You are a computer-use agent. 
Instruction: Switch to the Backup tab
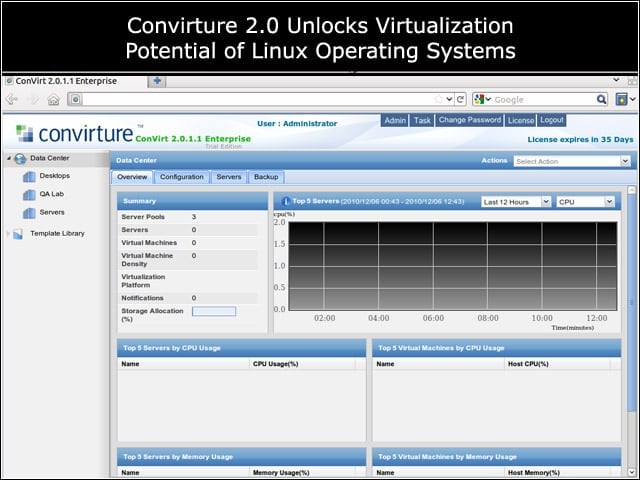pos(266,177)
